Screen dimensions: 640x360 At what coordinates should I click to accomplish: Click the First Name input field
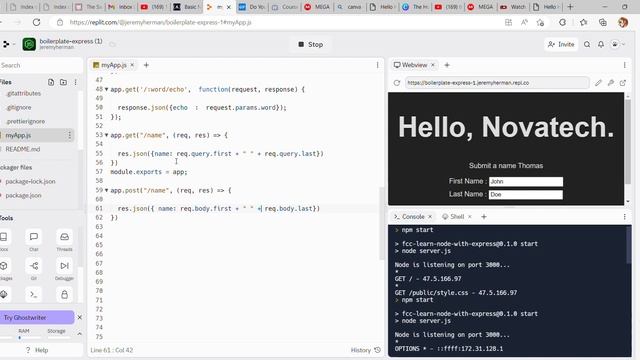526,181
